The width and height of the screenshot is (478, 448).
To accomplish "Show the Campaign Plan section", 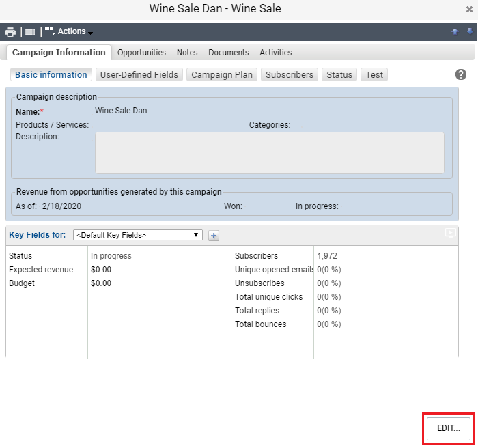I will click(x=222, y=75).
